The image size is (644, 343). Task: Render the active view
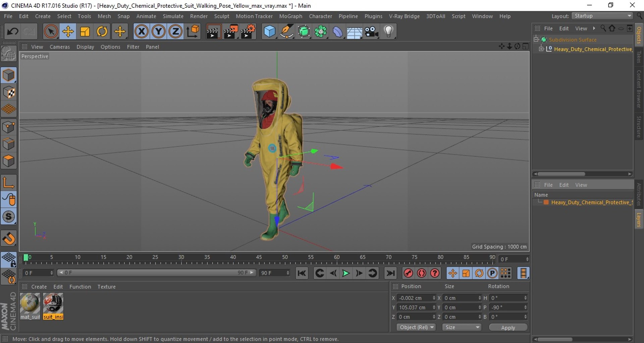(x=213, y=32)
